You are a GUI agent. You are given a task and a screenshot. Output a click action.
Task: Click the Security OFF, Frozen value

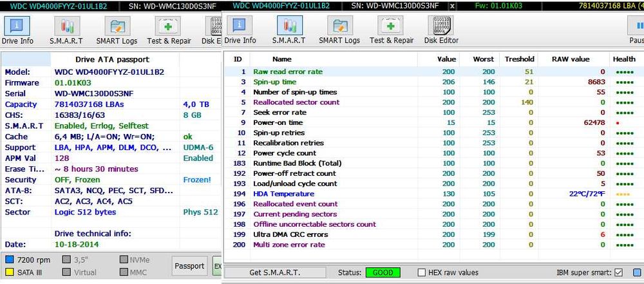(77, 180)
